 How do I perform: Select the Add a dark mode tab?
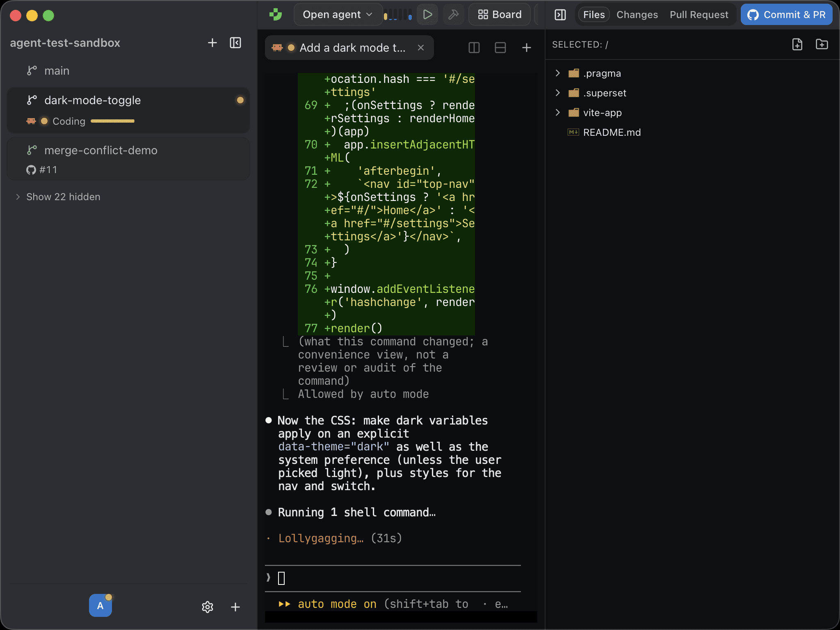tap(349, 48)
